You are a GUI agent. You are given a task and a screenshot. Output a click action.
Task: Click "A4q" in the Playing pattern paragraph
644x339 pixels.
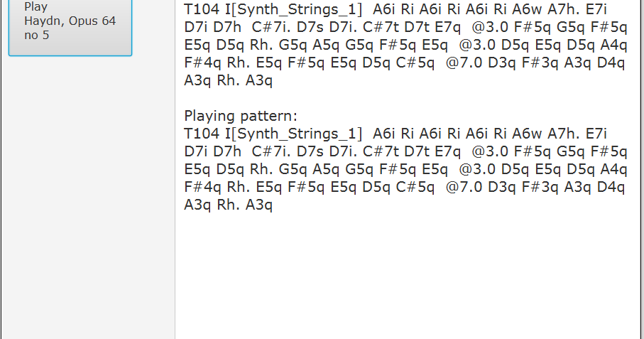[x=612, y=169]
